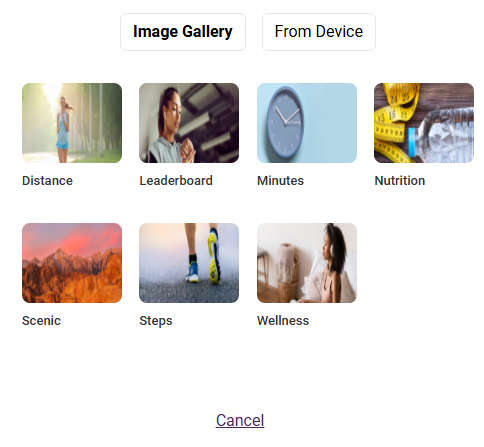Select the Scenic caption label

click(41, 321)
